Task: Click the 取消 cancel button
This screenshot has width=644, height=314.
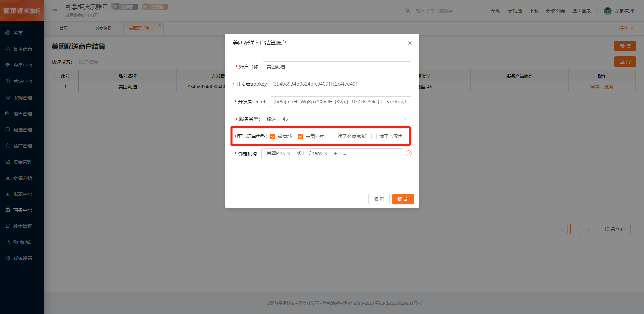Action: (x=379, y=199)
